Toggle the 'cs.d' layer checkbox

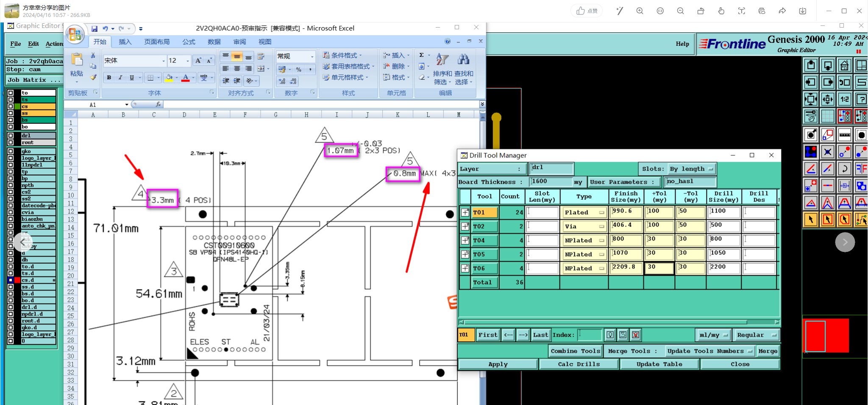[11, 280]
